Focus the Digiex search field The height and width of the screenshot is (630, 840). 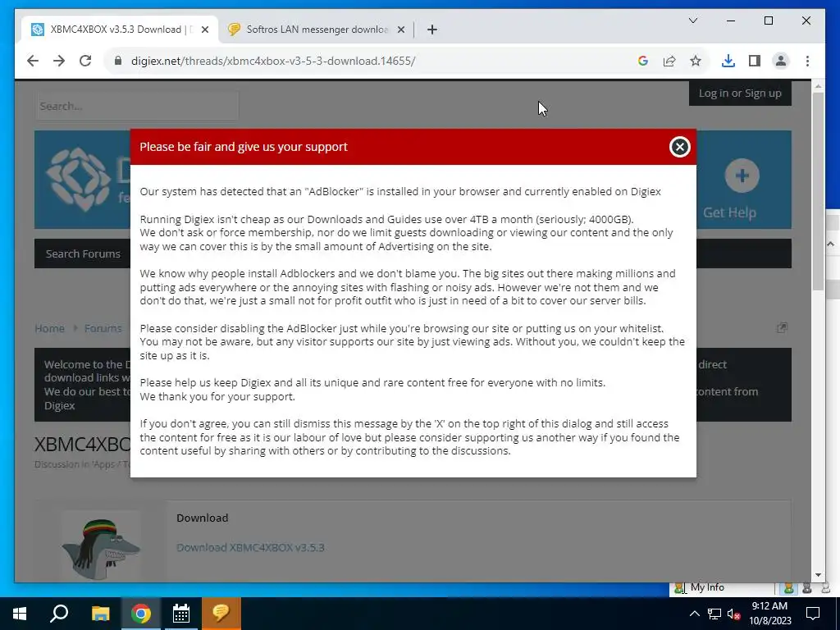(136, 106)
